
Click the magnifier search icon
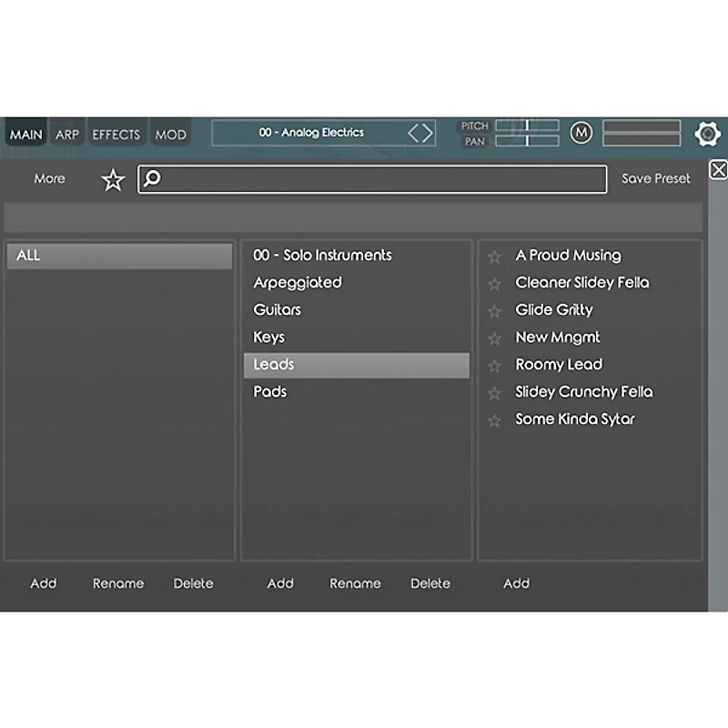[153, 178]
